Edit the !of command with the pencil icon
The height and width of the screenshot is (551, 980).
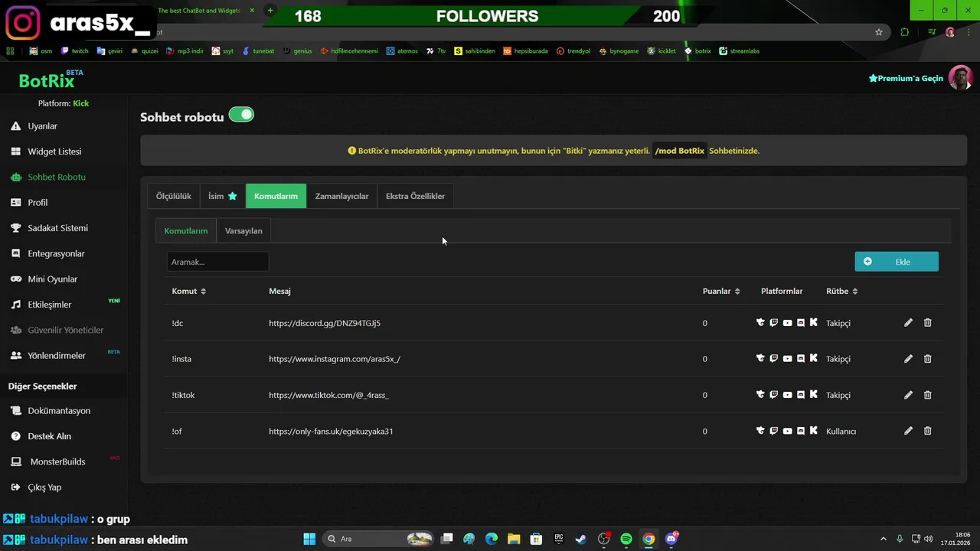(x=908, y=431)
